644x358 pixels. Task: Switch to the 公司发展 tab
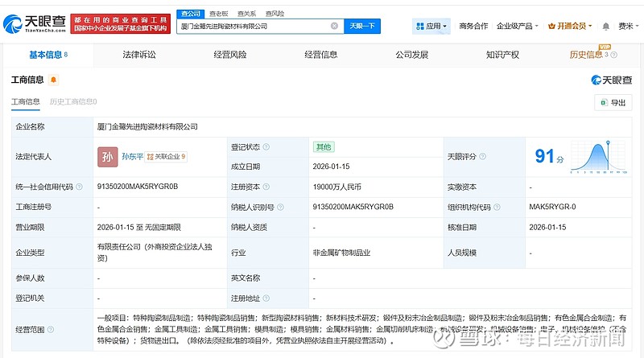411,55
